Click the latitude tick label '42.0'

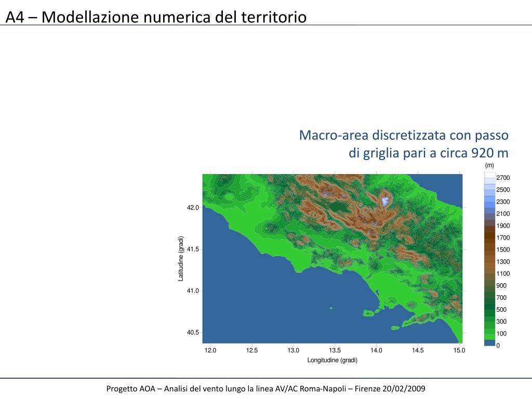click(x=193, y=208)
